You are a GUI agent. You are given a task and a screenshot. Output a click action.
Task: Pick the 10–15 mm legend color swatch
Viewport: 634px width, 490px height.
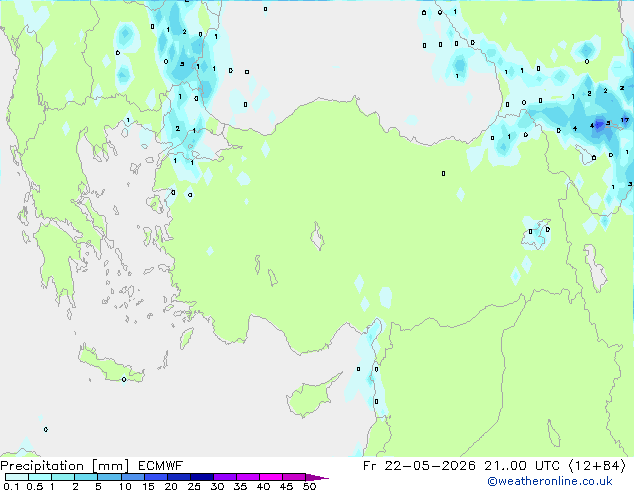[133, 477]
